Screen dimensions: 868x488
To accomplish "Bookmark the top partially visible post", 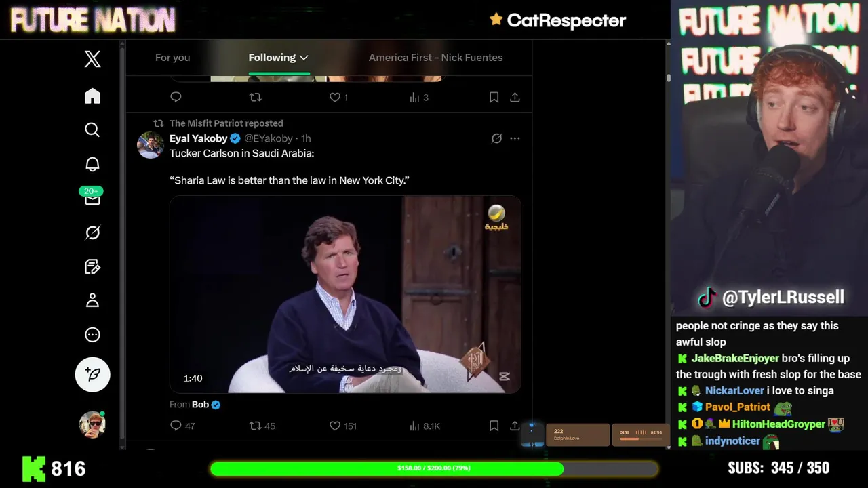I will coord(494,98).
